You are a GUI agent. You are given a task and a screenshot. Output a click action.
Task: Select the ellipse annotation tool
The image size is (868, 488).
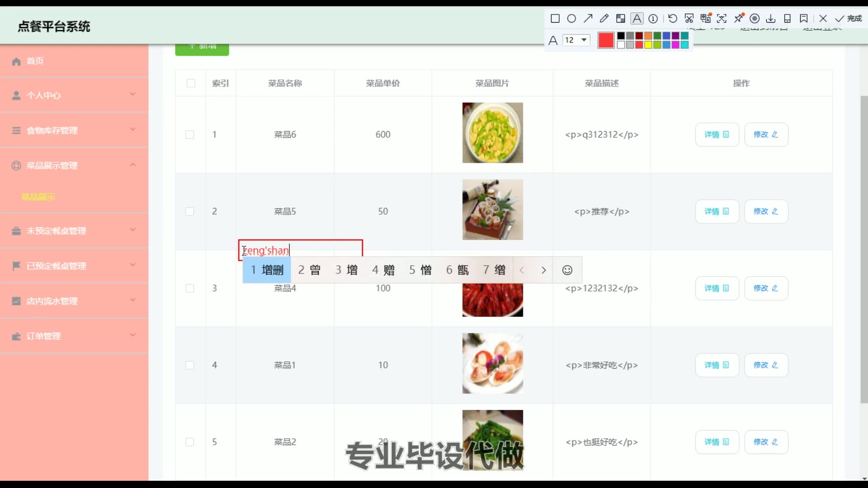click(x=571, y=19)
